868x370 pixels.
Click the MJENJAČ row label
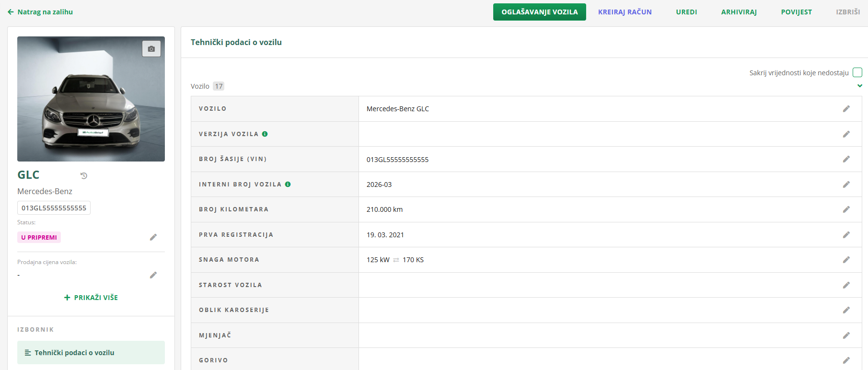click(215, 335)
